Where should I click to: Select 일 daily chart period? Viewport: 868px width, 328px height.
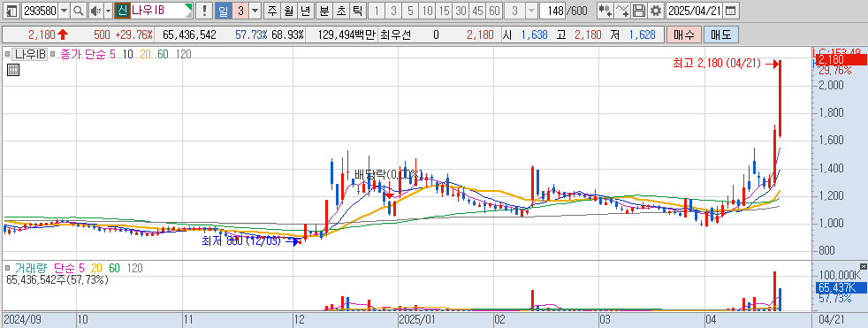(x=223, y=10)
